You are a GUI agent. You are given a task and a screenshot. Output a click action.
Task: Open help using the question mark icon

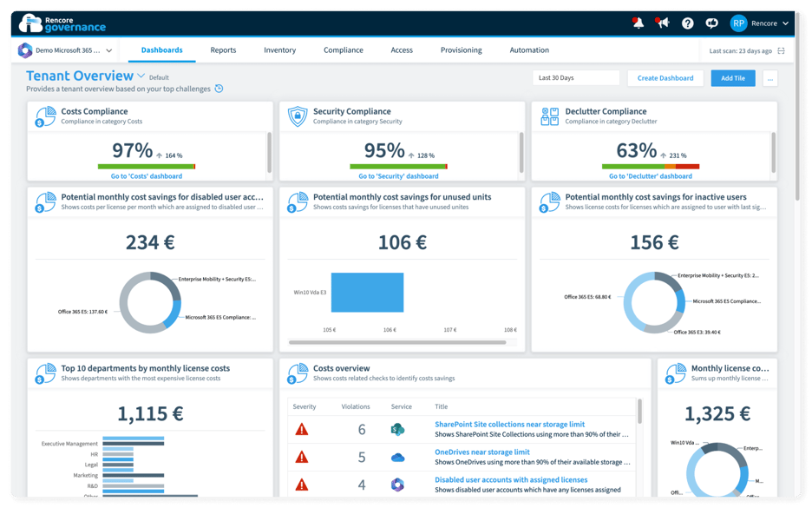click(688, 22)
